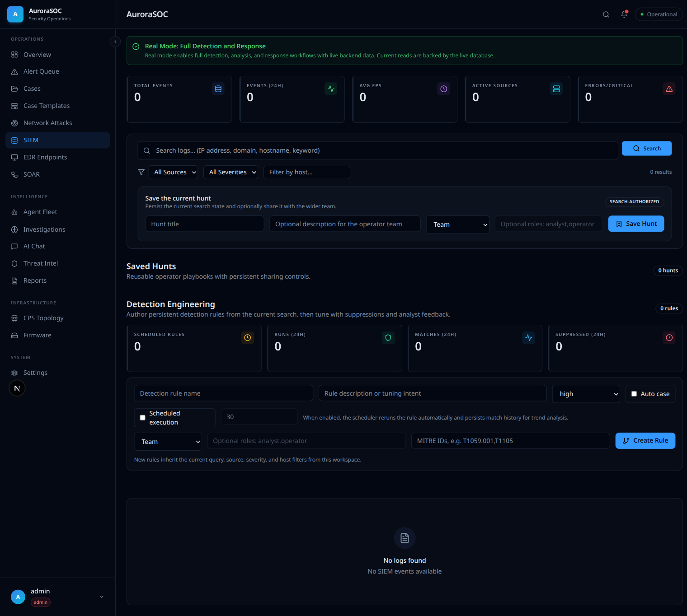Open the rule severity 'high' dropdown

pos(586,394)
